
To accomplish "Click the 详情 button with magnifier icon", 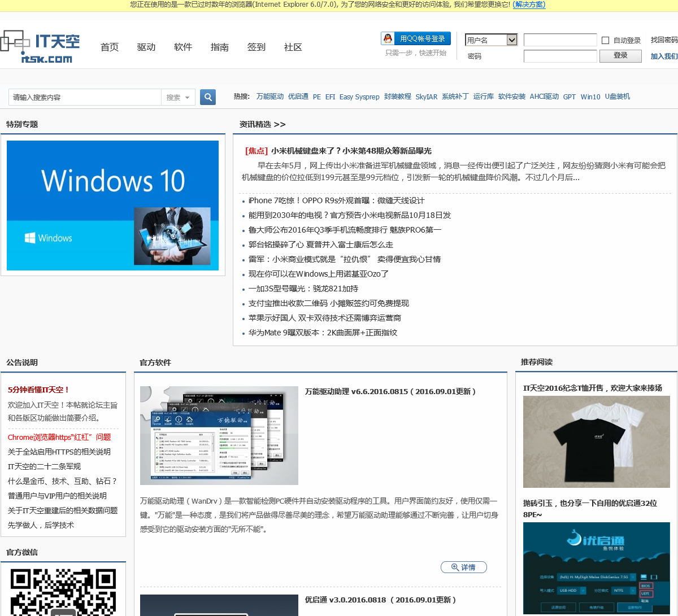I will click(464, 567).
